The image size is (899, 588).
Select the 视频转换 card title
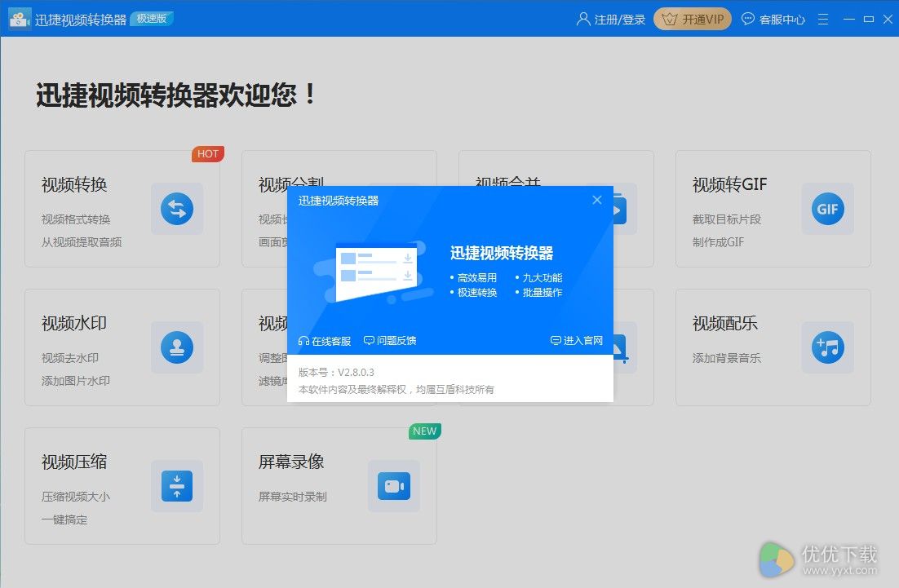click(74, 184)
